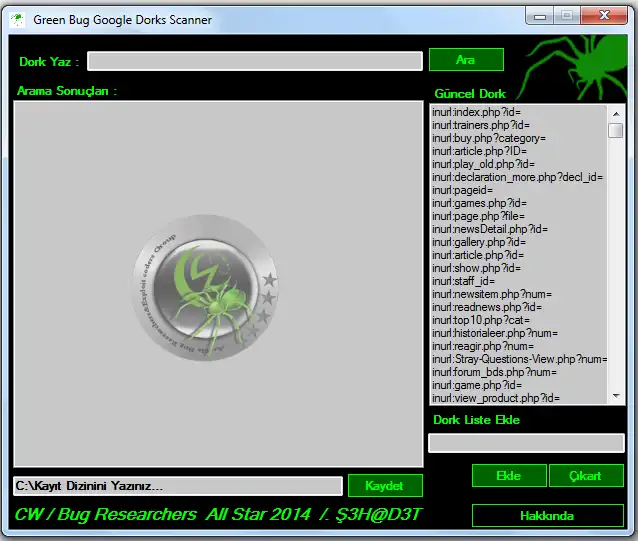Screen dimensions: 638x541
Task: Select dork inurl:pageid=
Action: pos(463,190)
